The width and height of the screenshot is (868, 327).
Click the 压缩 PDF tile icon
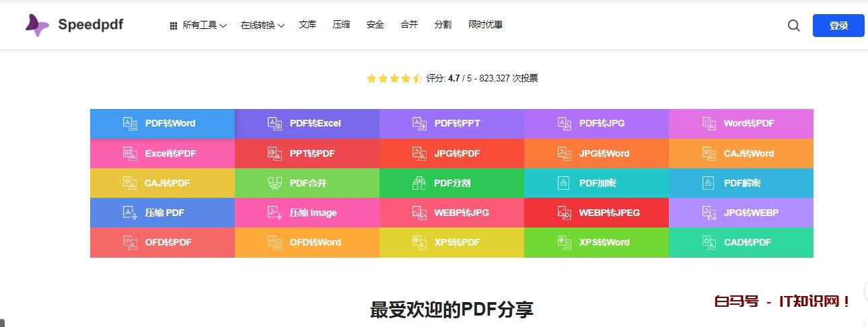(x=130, y=213)
